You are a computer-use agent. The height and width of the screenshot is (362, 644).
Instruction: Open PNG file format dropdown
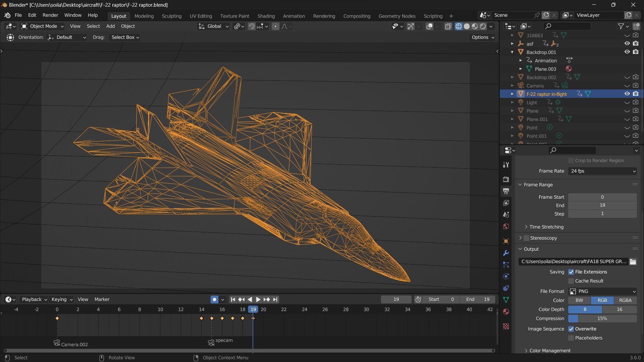coord(602,291)
